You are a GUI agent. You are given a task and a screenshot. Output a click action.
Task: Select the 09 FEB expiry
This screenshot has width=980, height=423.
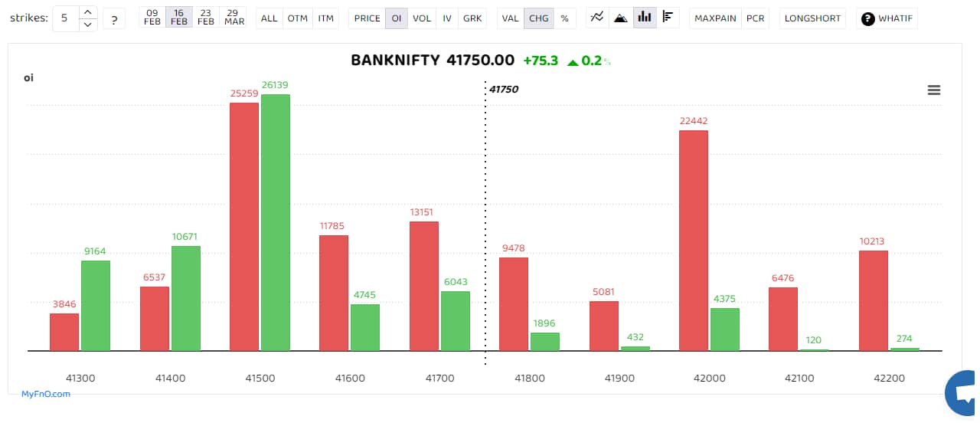point(152,18)
